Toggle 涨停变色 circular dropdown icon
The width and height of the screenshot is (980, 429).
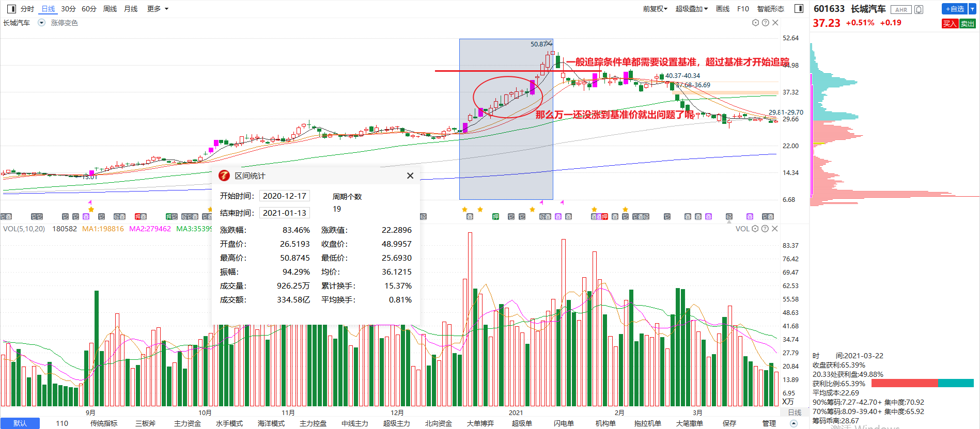point(42,23)
